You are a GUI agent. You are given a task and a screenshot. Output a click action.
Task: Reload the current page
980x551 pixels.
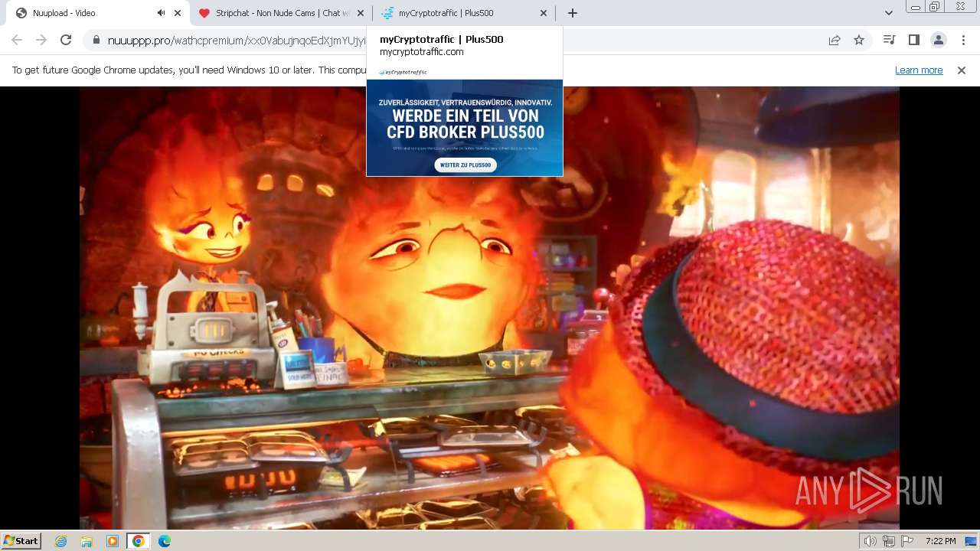point(66,40)
